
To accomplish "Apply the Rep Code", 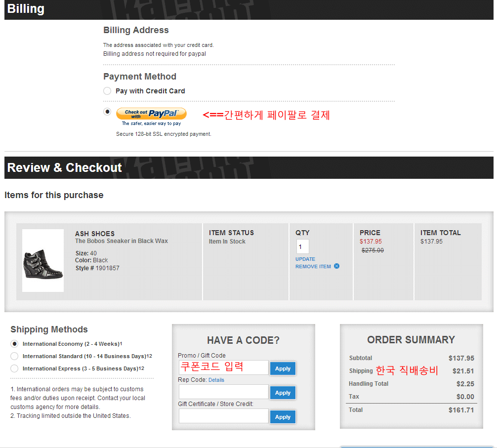I will point(283,393).
